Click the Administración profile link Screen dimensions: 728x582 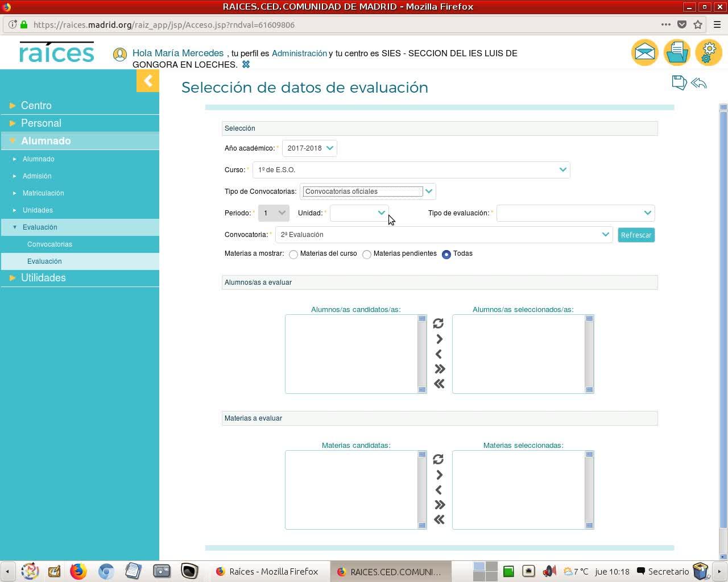tap(299, 53)
